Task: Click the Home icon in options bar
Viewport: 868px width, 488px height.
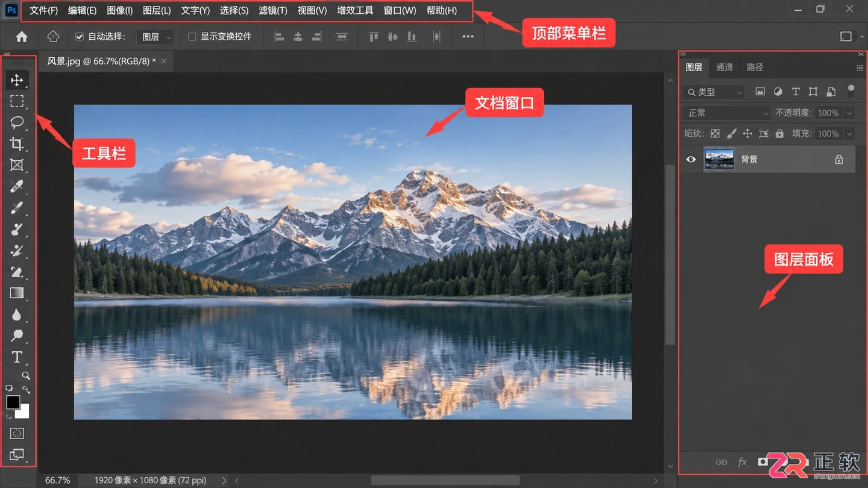Action: tap(22, 37)
